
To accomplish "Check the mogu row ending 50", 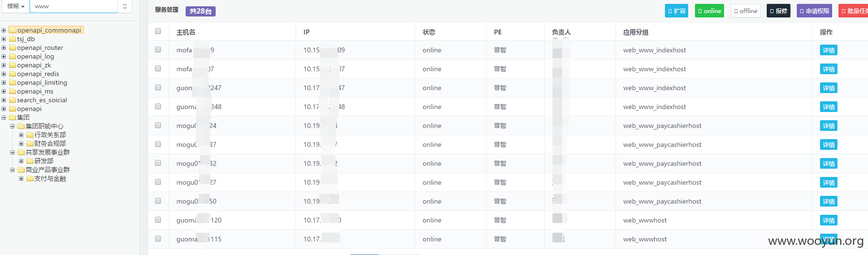I will click(x=158, y=201).
